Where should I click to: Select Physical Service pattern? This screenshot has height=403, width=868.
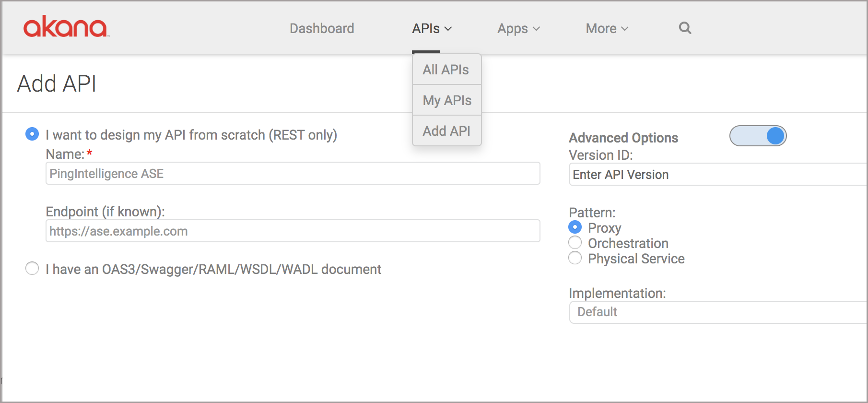(x=575, y=258)
